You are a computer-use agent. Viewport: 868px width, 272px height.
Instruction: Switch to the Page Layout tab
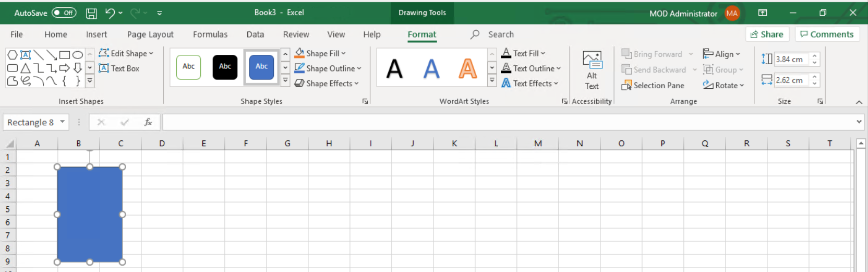(x=150, y=34)
